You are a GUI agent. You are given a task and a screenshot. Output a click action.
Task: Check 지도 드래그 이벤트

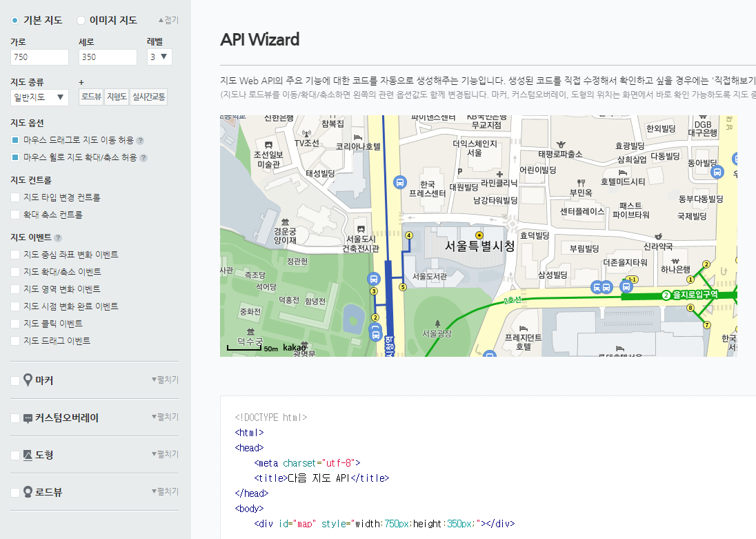15,341
